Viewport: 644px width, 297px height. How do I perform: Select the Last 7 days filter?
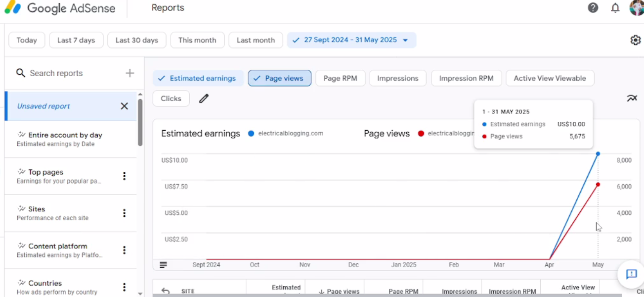tap(76, 40)
